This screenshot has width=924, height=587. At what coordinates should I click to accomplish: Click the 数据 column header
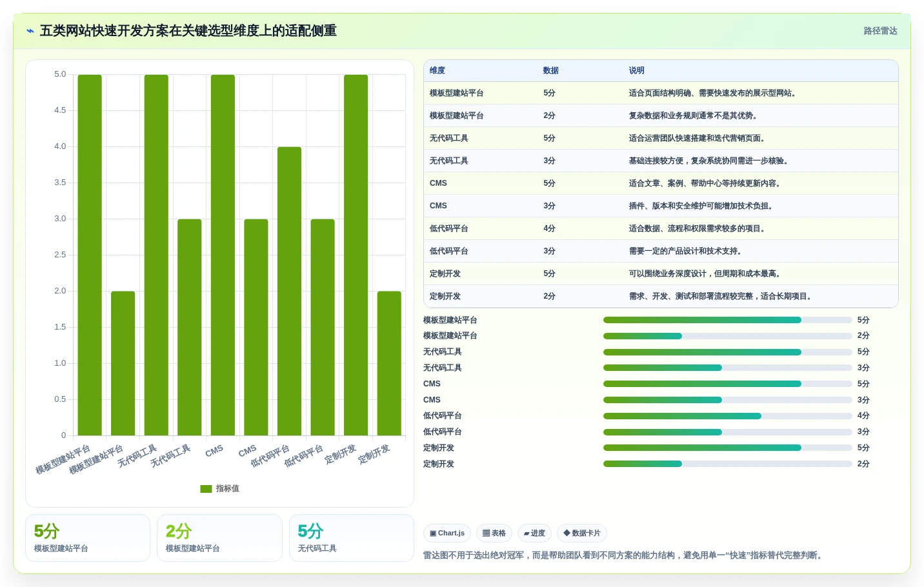pos(551,71)
